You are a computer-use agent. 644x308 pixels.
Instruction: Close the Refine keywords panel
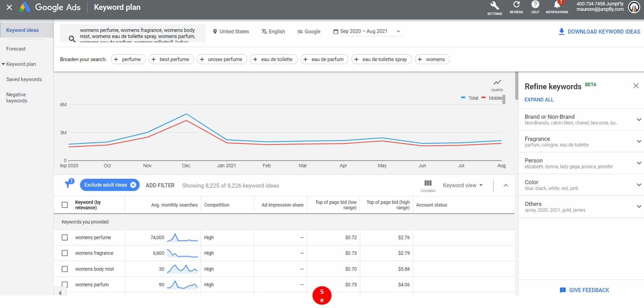pyautogui.click(x=636, y=86)
